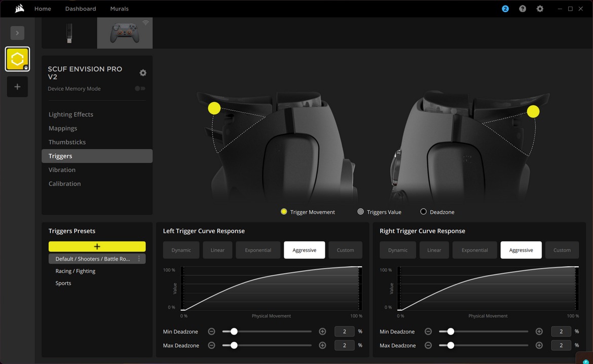Increase right trigger Max Deadzone
The height and width of the screenshot is (364, 593).
(539, 345)
